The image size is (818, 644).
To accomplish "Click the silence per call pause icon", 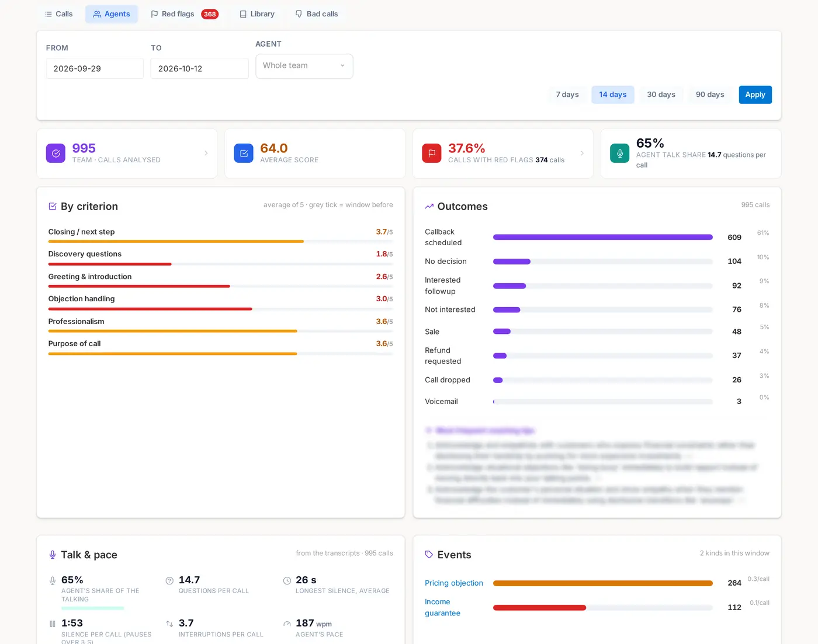I will click(53, 624).
